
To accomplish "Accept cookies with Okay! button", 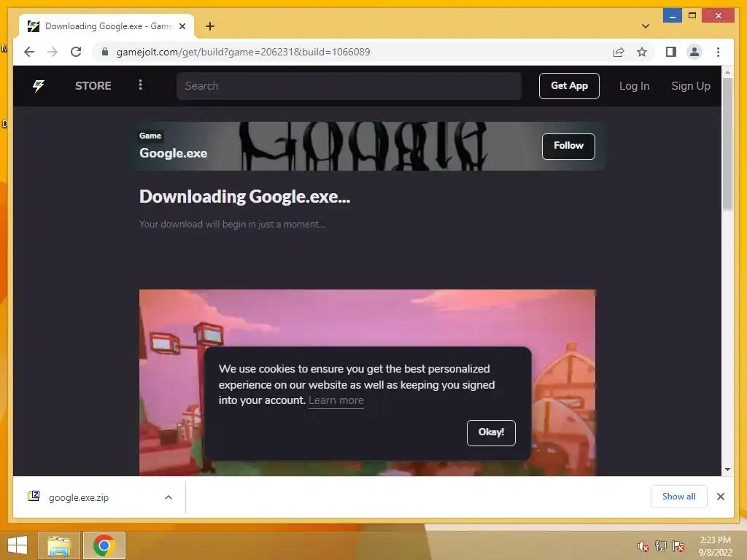I will click(491, 432).
